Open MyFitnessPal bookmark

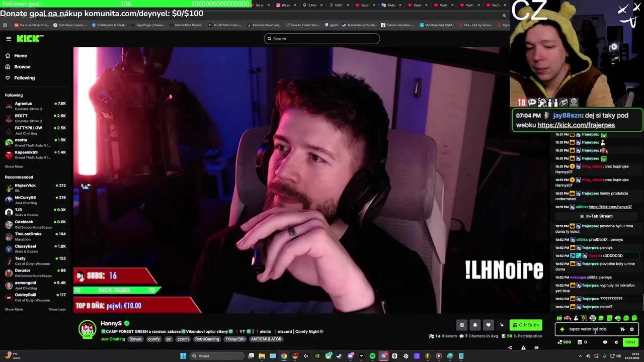[437, 25]
